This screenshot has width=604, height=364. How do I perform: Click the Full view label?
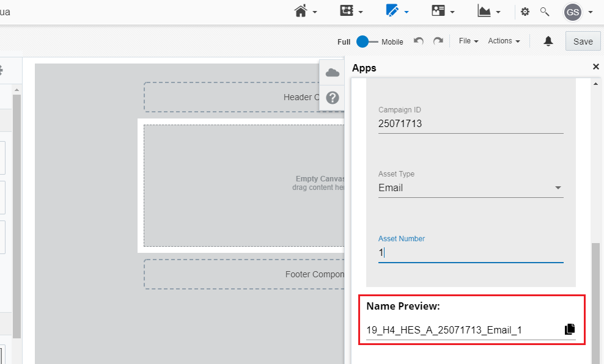[x=344, y=42]
